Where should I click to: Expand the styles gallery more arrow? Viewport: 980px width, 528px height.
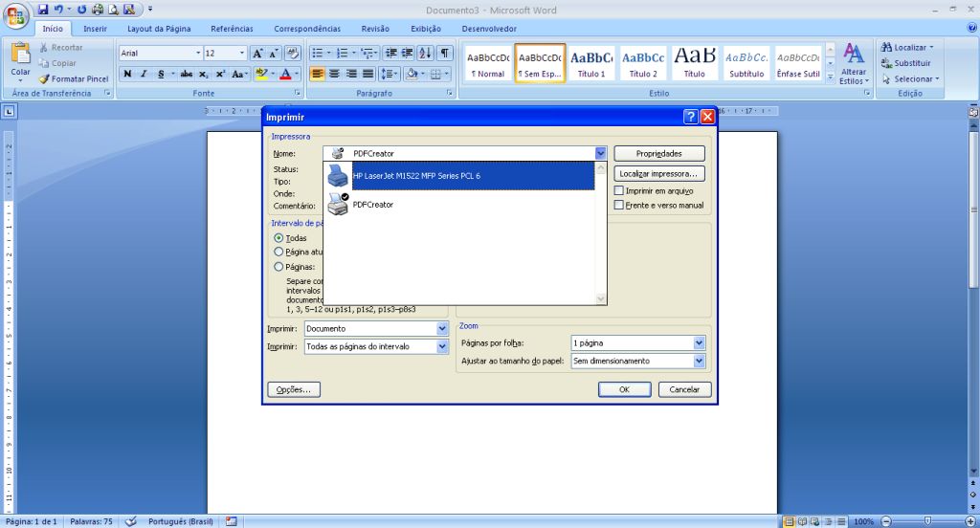click(830, 77)
